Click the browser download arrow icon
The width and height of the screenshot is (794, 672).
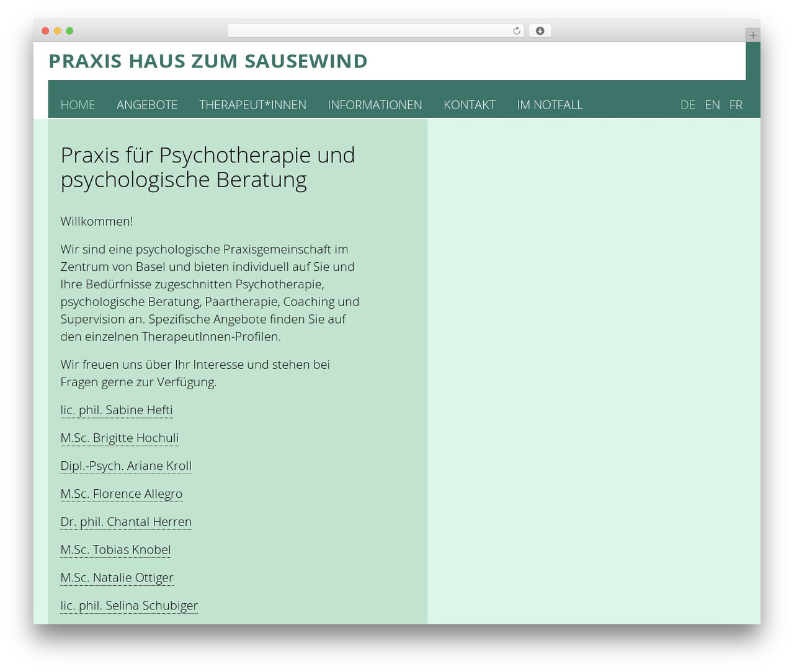pos(540,31)
